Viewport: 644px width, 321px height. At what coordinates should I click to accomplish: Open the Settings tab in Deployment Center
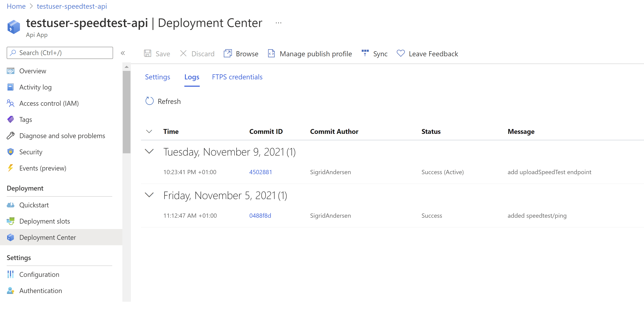pos(157,77)
